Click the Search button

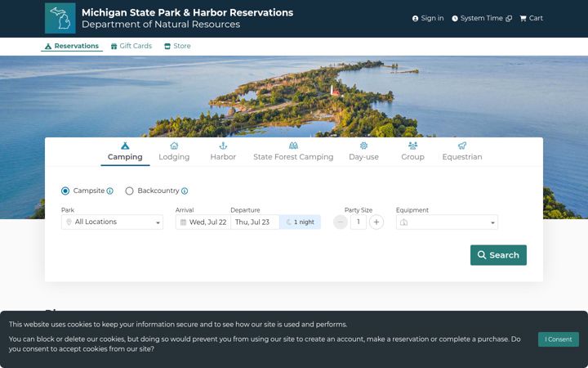498,255
